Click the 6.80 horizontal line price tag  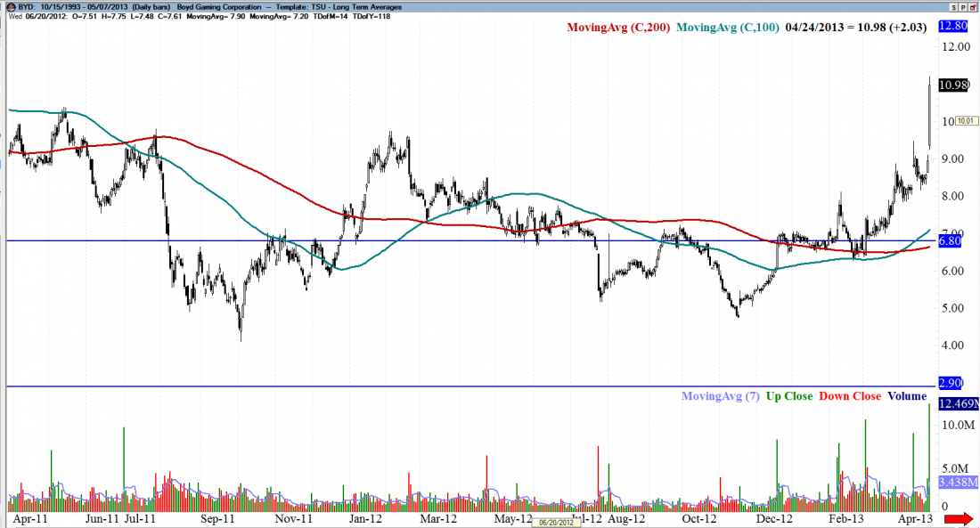[950, 241]
